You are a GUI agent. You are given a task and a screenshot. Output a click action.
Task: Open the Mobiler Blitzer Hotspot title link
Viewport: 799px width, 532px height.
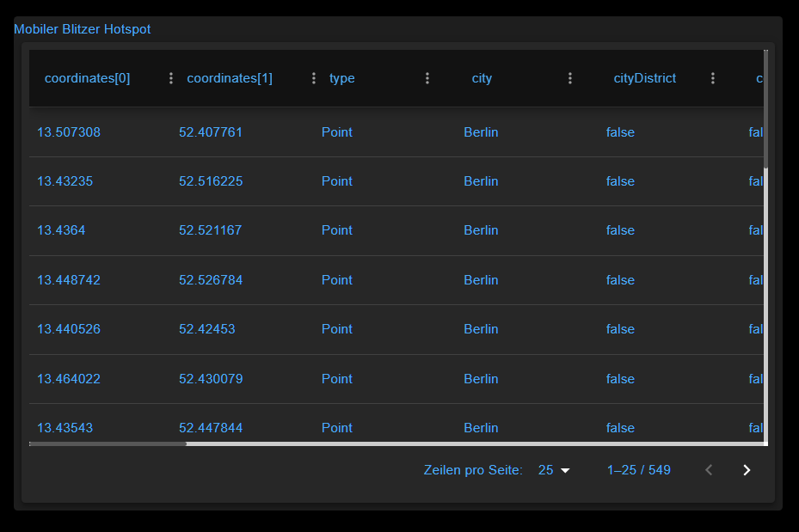82,28
